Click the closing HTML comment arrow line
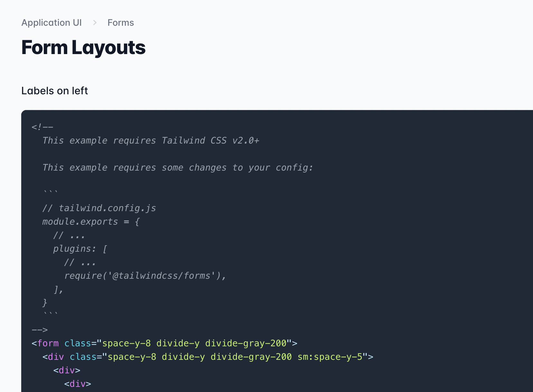The height and width of the screenshot is (392, 533). (40, 330)
